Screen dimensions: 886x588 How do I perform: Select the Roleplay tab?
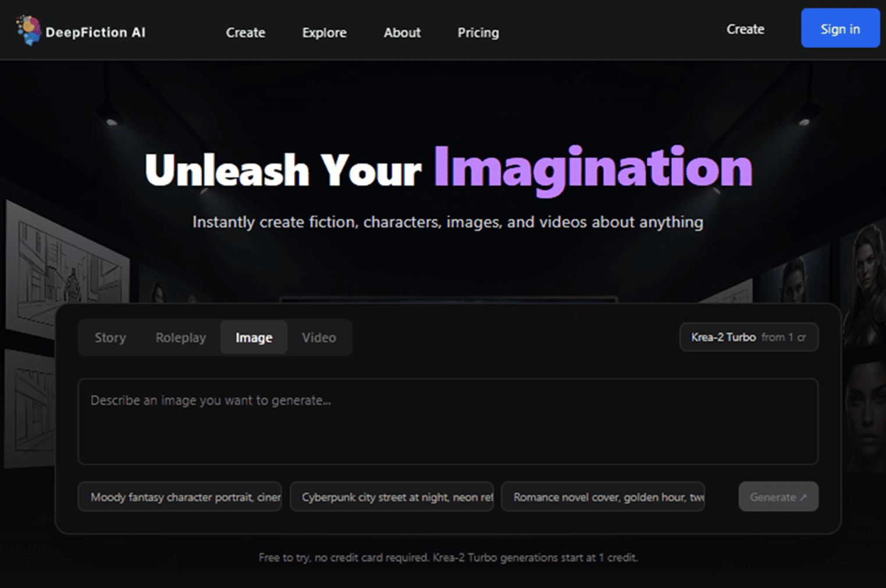[181, 337]
